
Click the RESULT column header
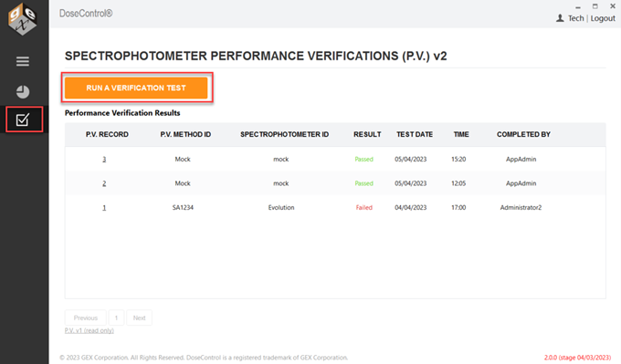367,134
